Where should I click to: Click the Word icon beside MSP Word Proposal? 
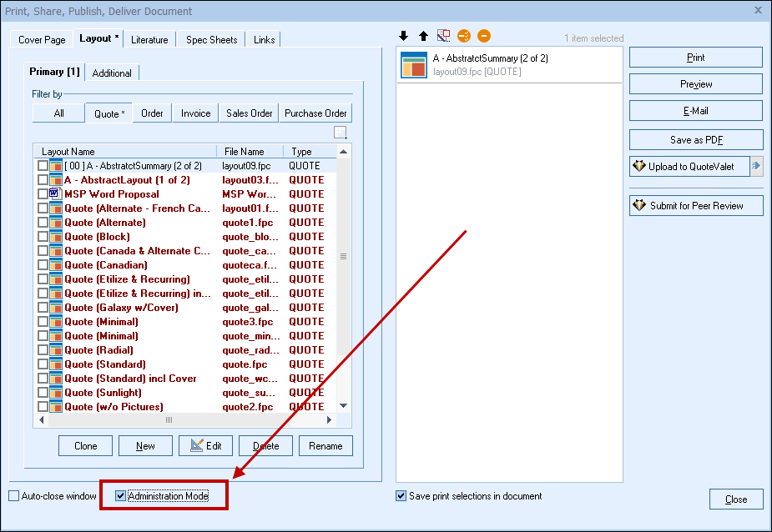(56, 193)
